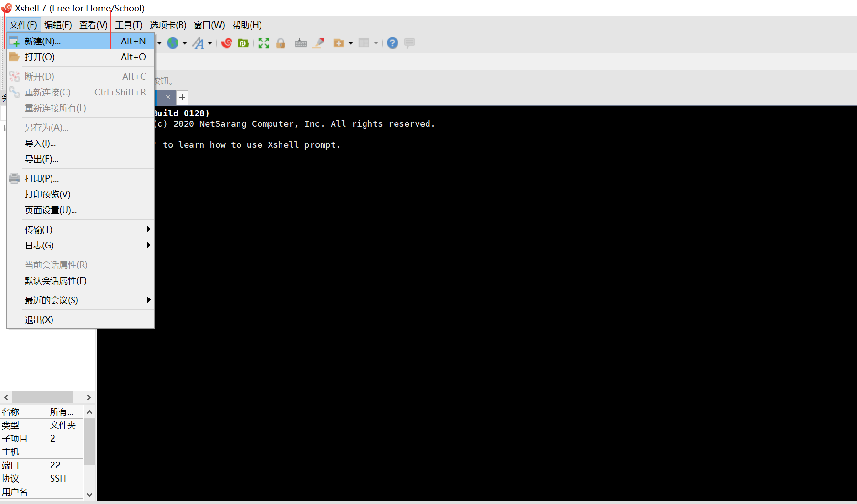Open the new folder dropdown arrow
The width and height of the screenshot is (857, 504).
coord(351,43)
